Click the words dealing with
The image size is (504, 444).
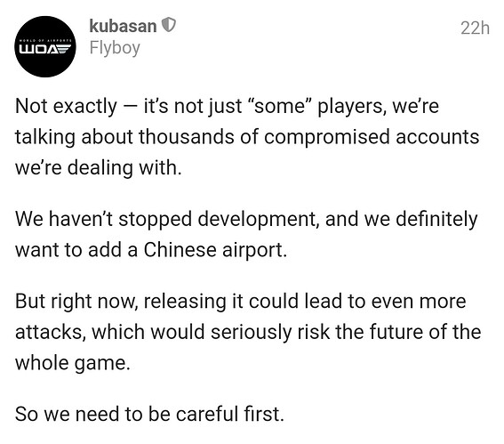point(124,168)
